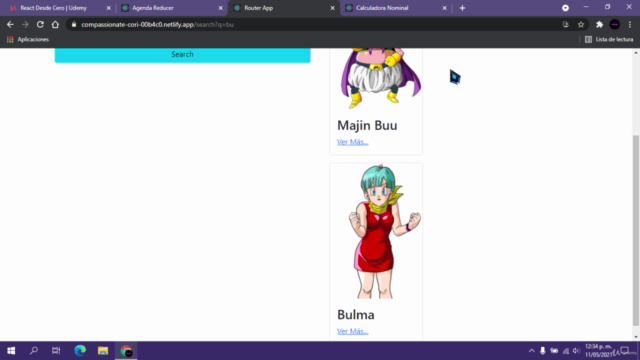The width and height of the screenshot is (640, 360).
Task: Click the browser back arrow
Action: click(10, 24)
